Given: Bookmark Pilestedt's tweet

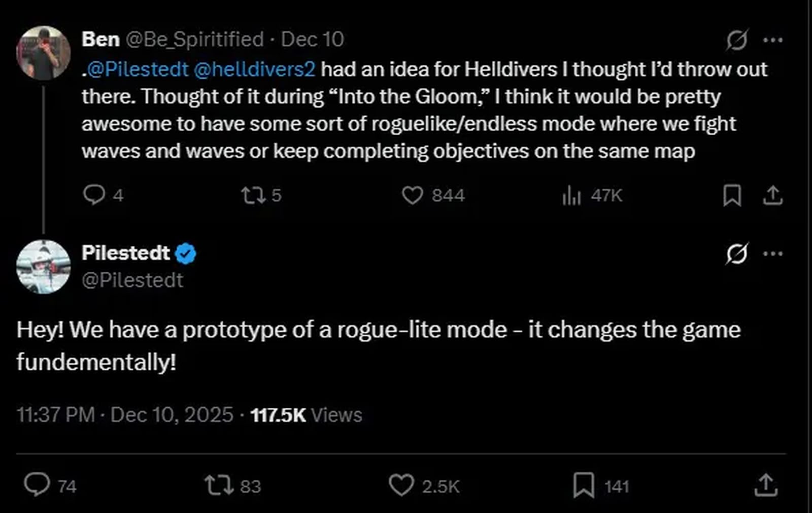Looking at the screenshot, I should click(x=584, y=485).
